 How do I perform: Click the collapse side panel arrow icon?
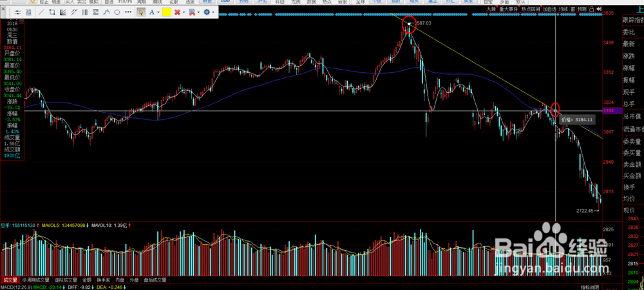point(599,9)
